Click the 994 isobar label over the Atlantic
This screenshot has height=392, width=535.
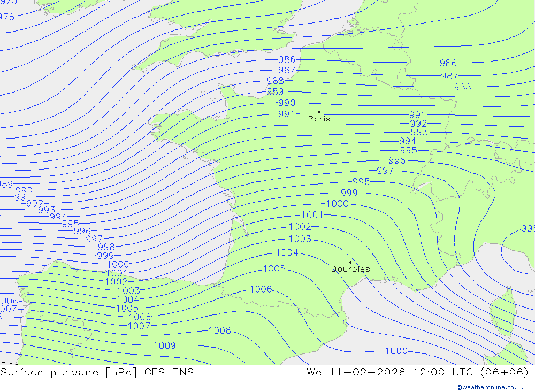58,217
